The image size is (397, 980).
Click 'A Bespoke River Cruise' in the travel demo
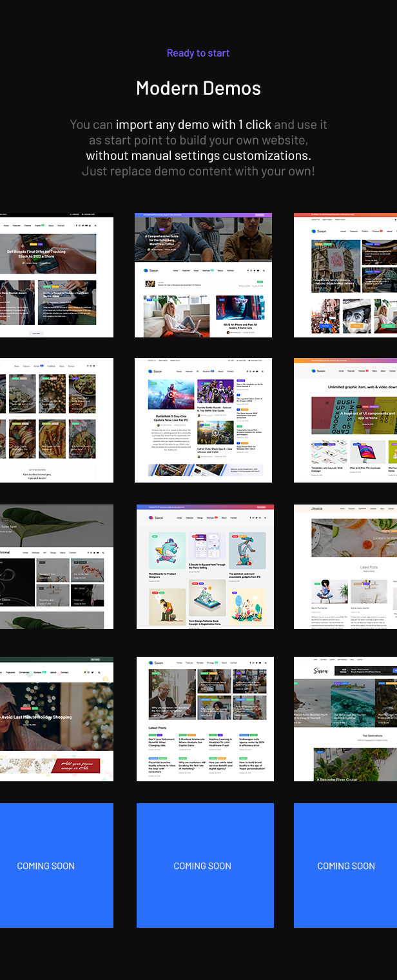tap(337, 779)
